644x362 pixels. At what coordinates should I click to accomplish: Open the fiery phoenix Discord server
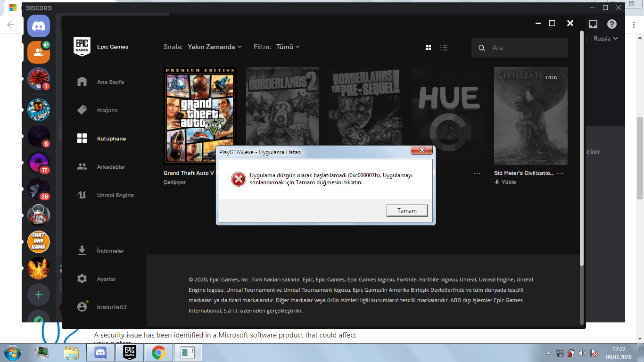point(39,268)
